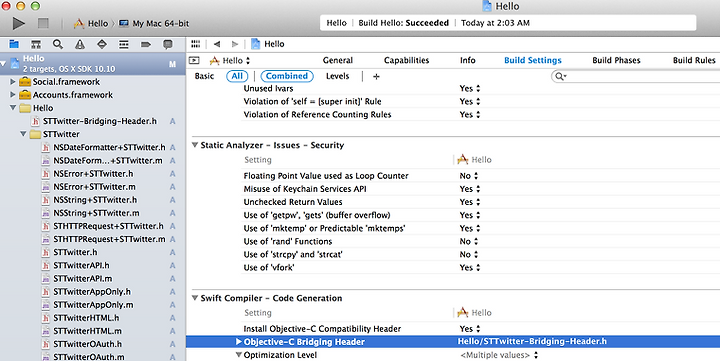Select STTwitter-Bridging-Header.h in the navigator

100,121
